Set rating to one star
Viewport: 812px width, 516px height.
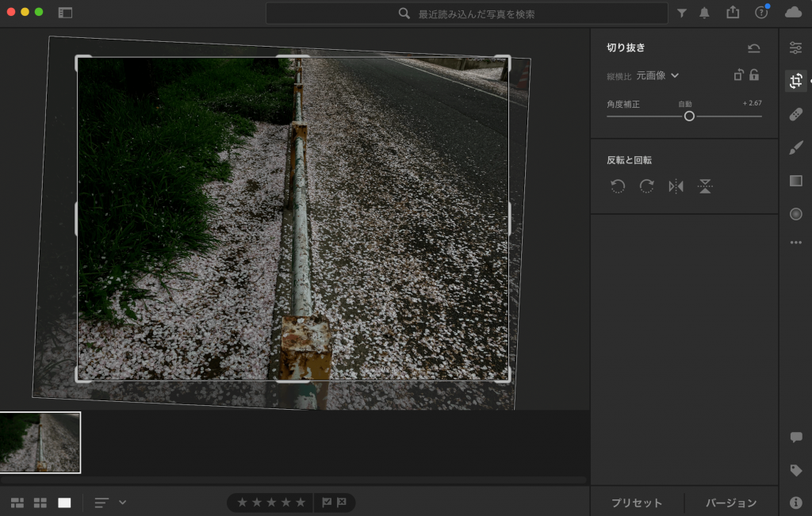pyautogui.click(x=243, y=502)
